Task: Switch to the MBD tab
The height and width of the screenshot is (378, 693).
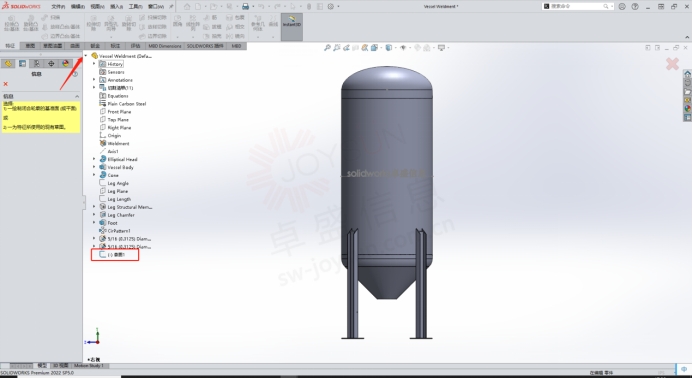Action: point(236,46)
